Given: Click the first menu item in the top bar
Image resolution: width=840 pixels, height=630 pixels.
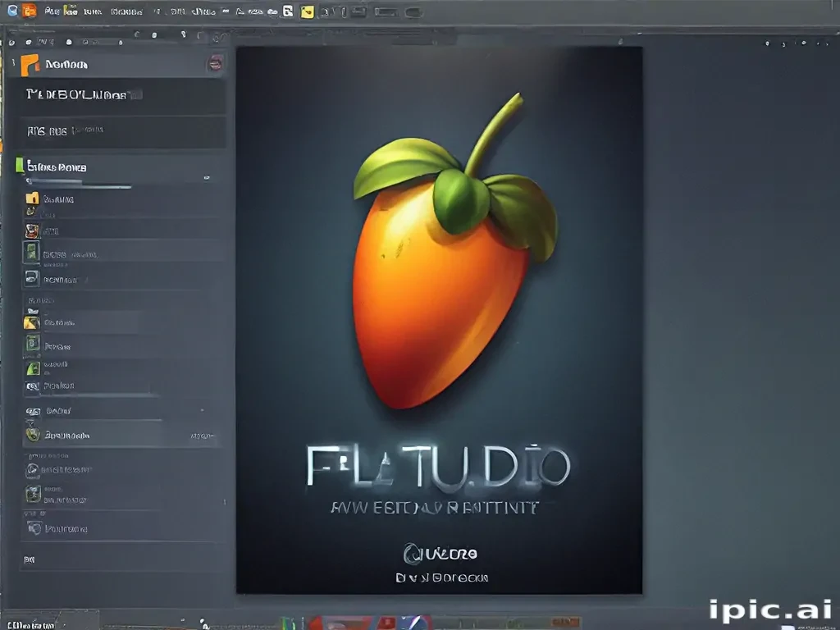Looking at the screenshot, I should point(52,11).
